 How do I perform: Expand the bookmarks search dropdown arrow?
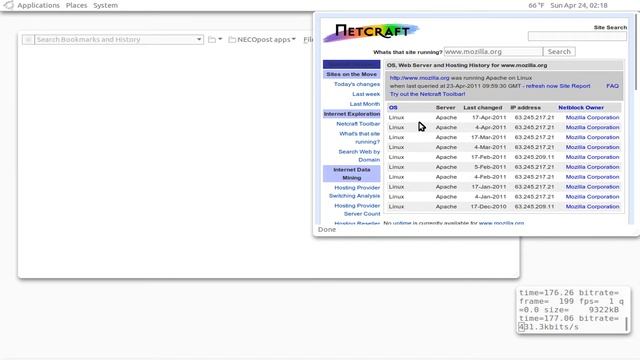[199, 40]
